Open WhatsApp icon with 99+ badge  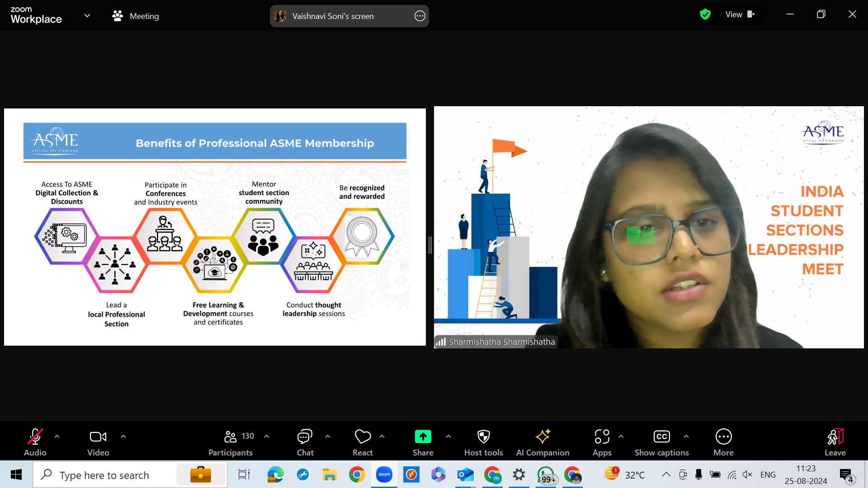point(547,475)
